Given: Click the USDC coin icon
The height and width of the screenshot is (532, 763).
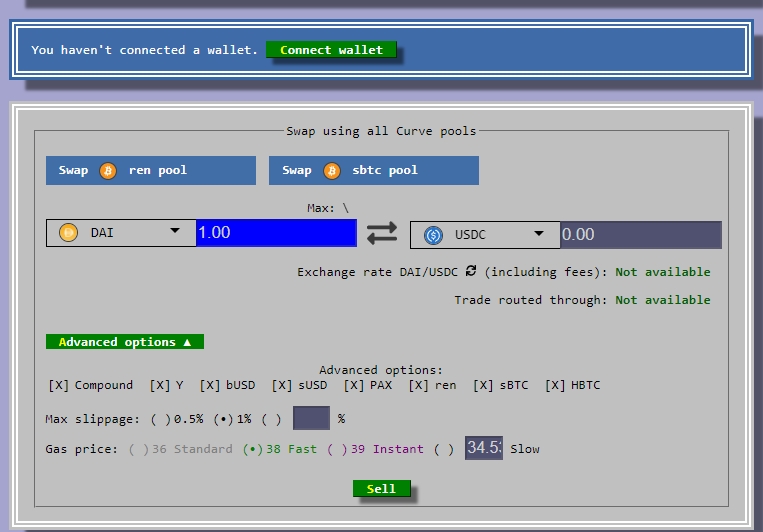Looking at the screenshot, I should (433, 235).
